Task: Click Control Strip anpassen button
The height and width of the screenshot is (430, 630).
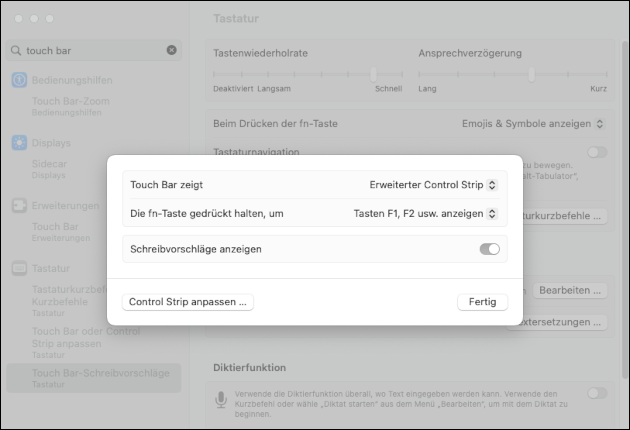Action: [188, 302]
